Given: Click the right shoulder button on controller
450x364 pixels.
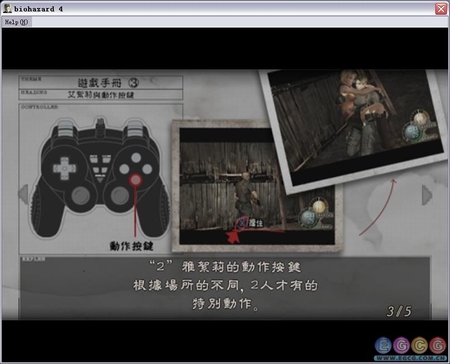Looking at the screenshot, I should pos(135,128).
